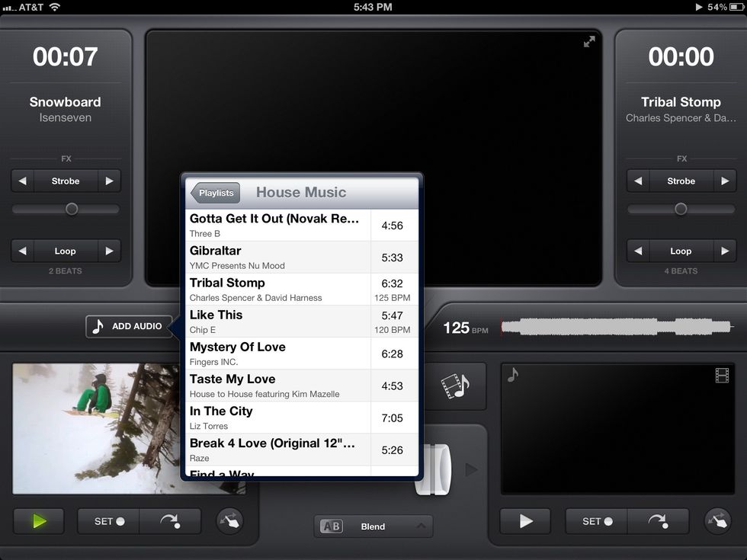Click the crossfader right arrow
Viewport: 747px width, 560px height.
tap(471, 469)
